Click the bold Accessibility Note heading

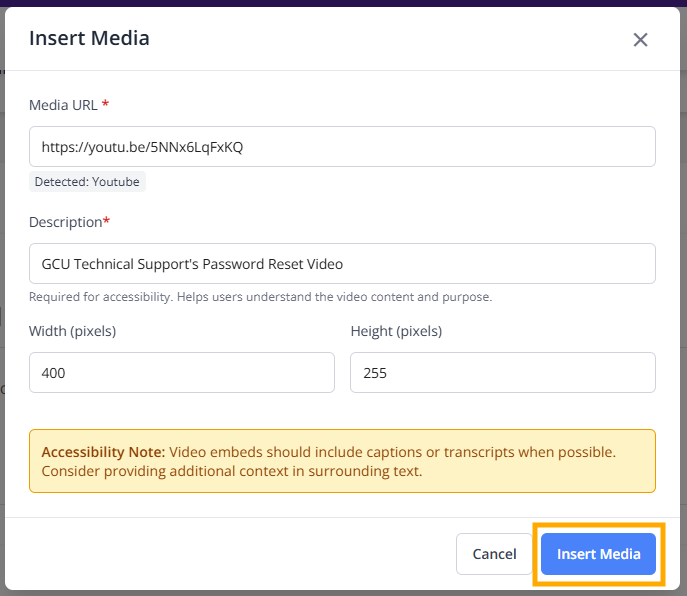[103, 452]
